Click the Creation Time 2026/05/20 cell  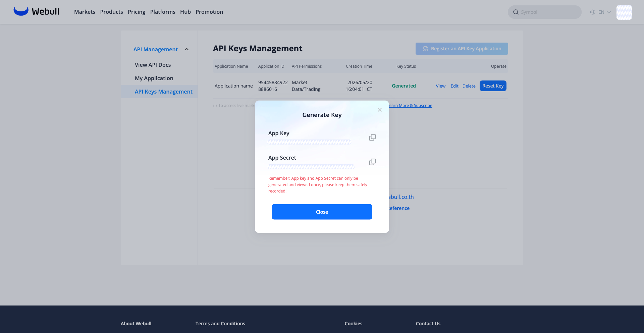coord(359,86)
